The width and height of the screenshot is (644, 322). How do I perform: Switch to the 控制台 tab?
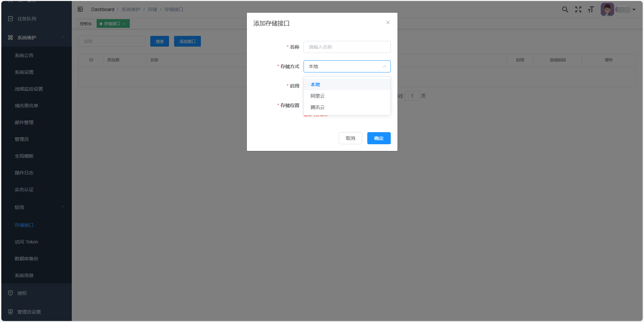coord(86,24)
